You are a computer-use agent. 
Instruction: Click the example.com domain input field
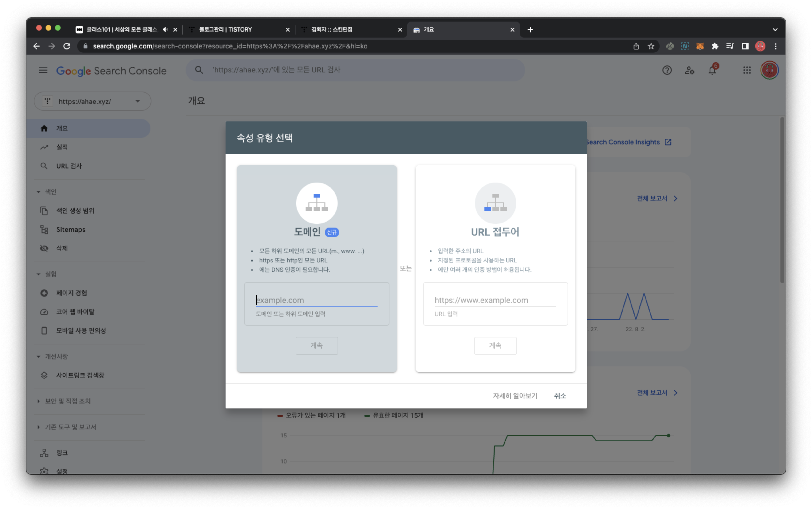coord(316,300)
